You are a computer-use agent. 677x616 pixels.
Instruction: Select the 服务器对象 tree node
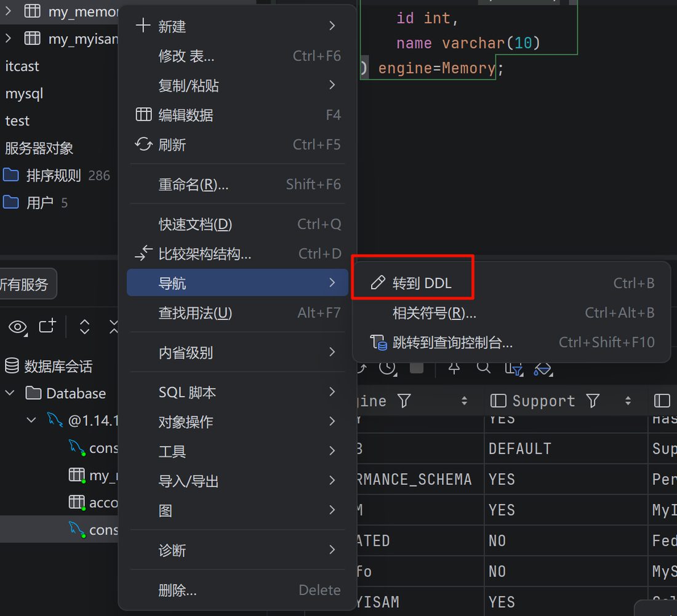[x=39, y=148]
